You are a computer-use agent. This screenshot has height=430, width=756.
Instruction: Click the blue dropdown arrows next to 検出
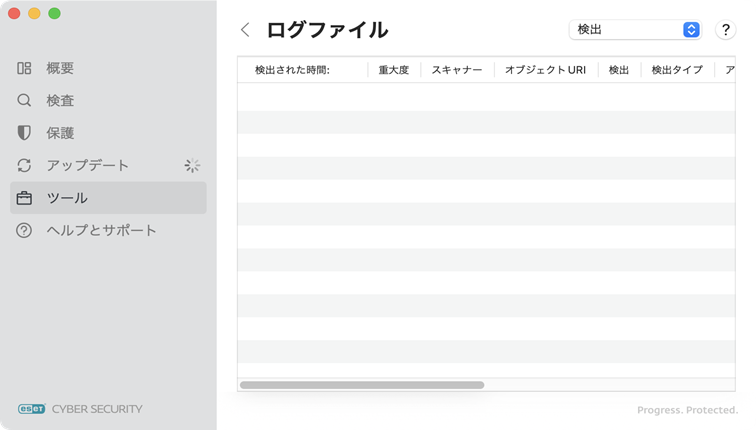coord(691,30)
